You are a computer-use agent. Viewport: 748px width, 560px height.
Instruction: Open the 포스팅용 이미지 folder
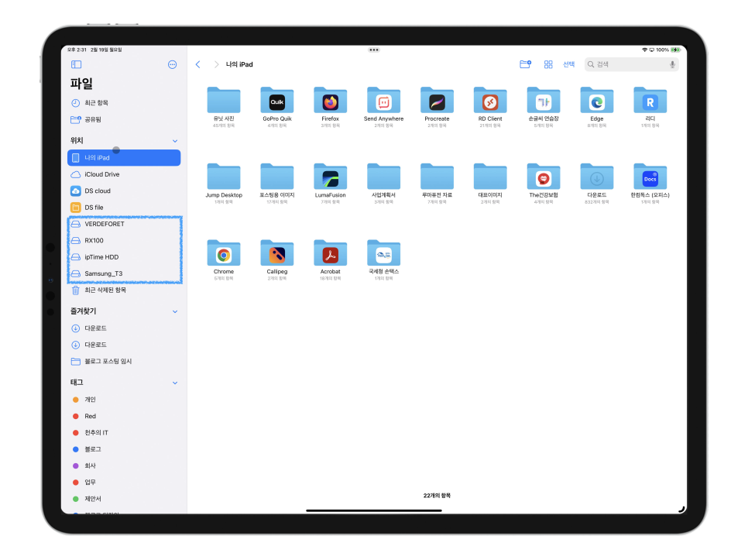pos(277,184)
